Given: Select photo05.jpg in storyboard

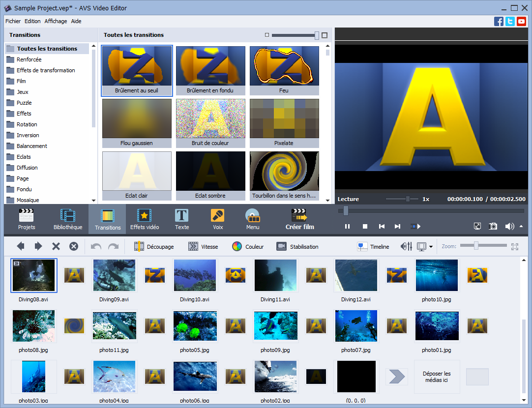Looking at the screenshot, I should coord(195,326).
